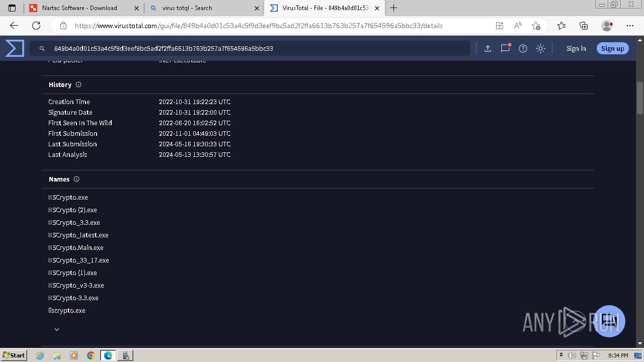Open Internet Explorer from taskbar
The width and height of the screenshot is (644, 362).
pyautogui.click(x=40, y=355)
